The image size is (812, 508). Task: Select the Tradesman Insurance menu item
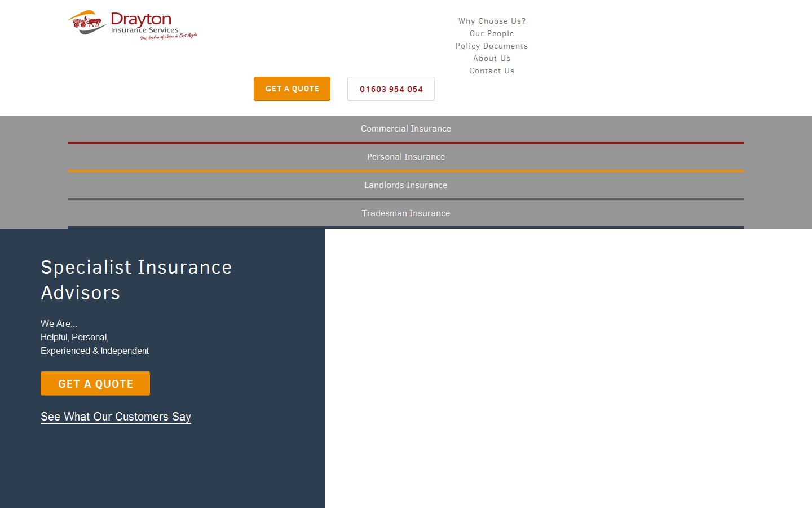tap(405, 213)
